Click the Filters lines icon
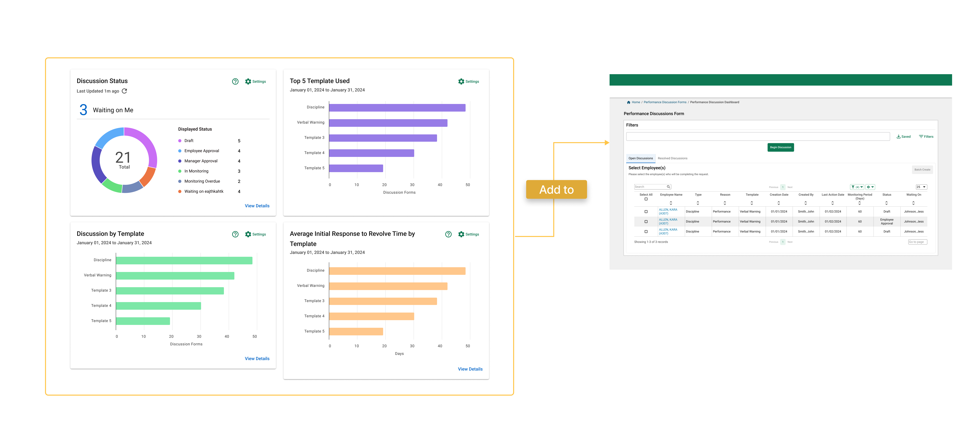Viewport: 980px width, 446px height. coord(921,136)
